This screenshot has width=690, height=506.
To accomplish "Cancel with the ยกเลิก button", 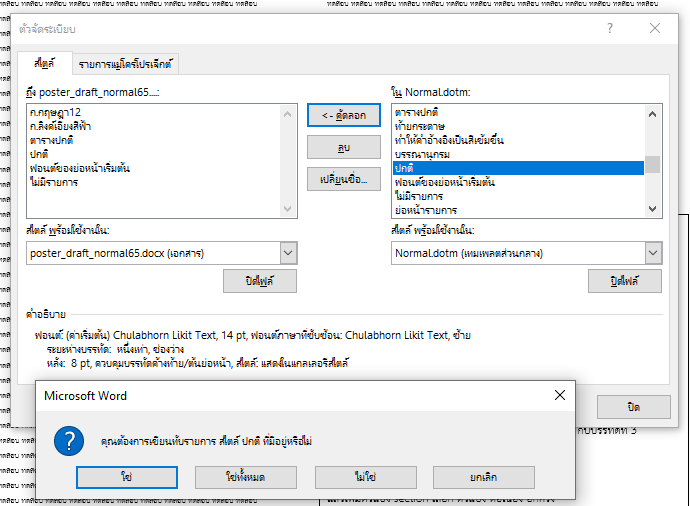I will tap(483, 478).
